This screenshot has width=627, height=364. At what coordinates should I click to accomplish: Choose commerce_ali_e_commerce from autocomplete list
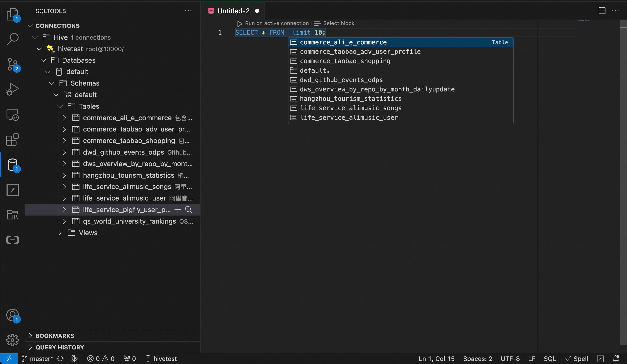tap(401, 42)
